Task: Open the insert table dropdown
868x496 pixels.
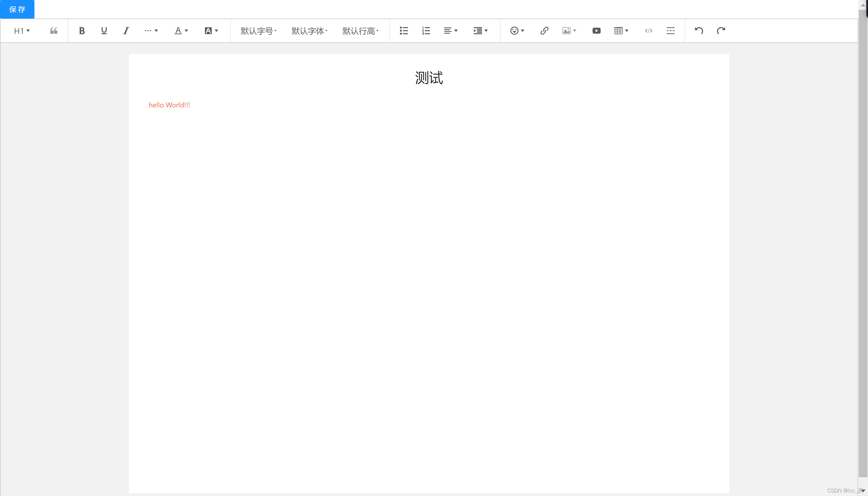Action: tap(621, 31)
